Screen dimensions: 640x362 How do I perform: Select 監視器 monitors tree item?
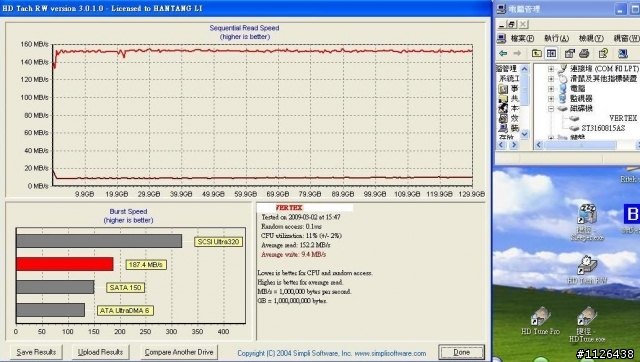point(581,98)
